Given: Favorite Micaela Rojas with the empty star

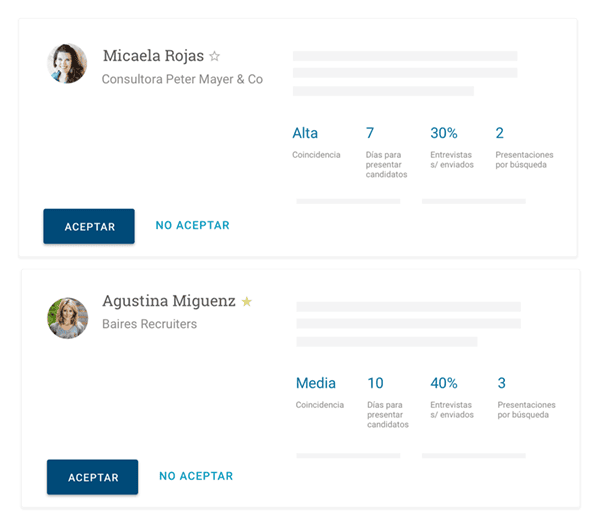Looking at the screenshot, I should coord(214,57).
